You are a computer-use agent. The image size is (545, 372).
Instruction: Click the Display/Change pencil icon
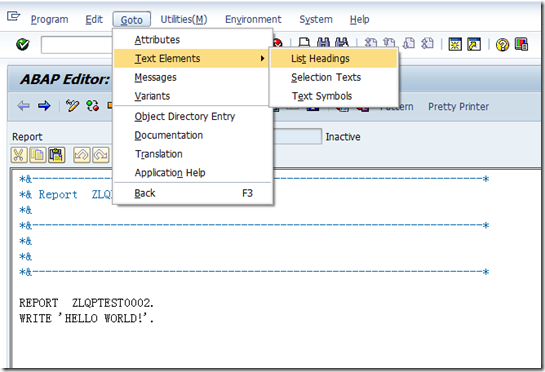point(72,105)
